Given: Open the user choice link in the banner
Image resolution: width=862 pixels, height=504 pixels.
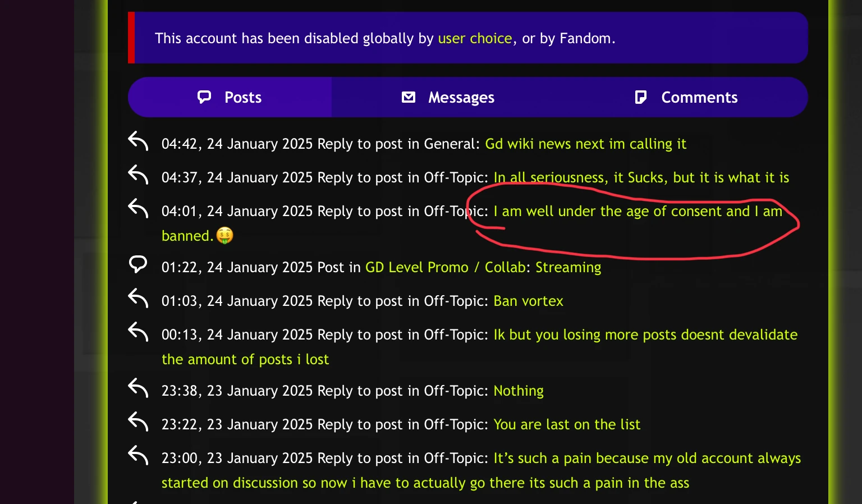Looking at the screenshot, I should [x=474, y=38].
